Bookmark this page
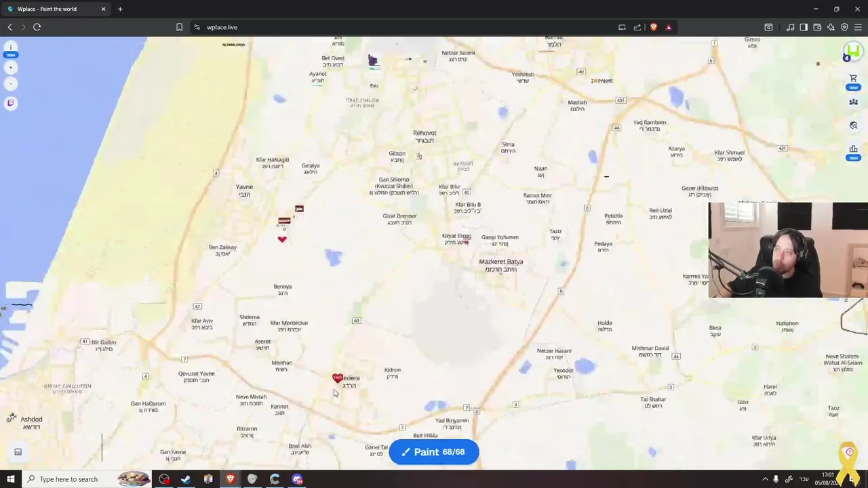The height and width of the screenshot is (488, 868). 179,27
